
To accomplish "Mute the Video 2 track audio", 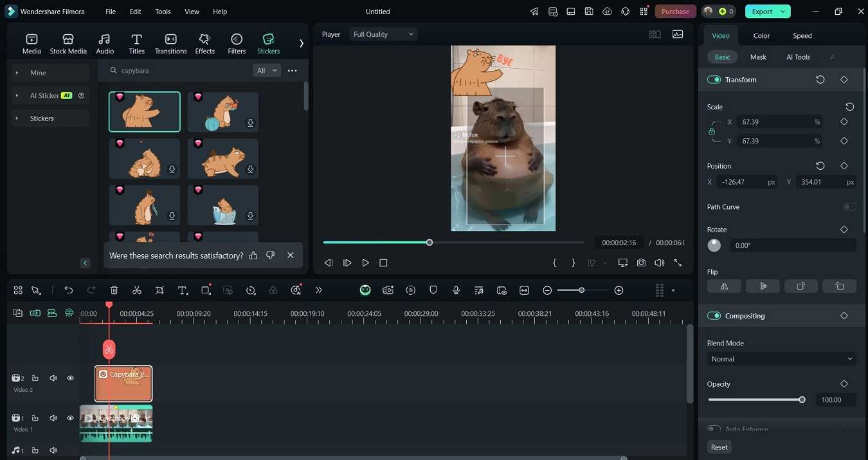I will 53,378.
